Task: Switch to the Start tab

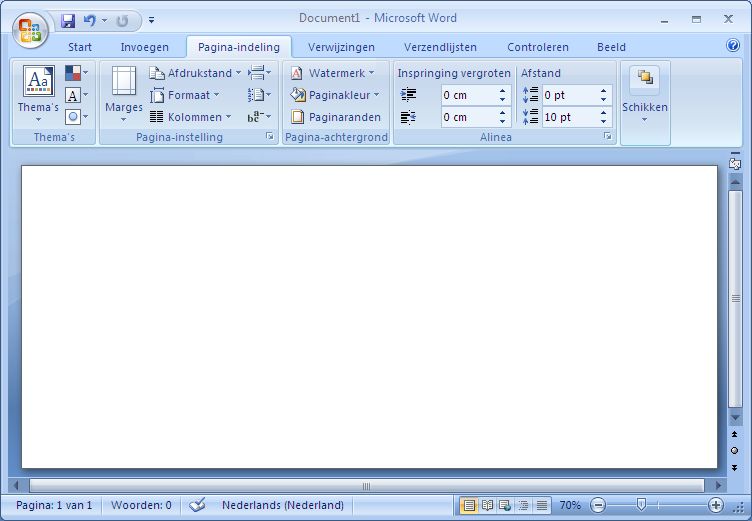Action: (x=80, y=47)
